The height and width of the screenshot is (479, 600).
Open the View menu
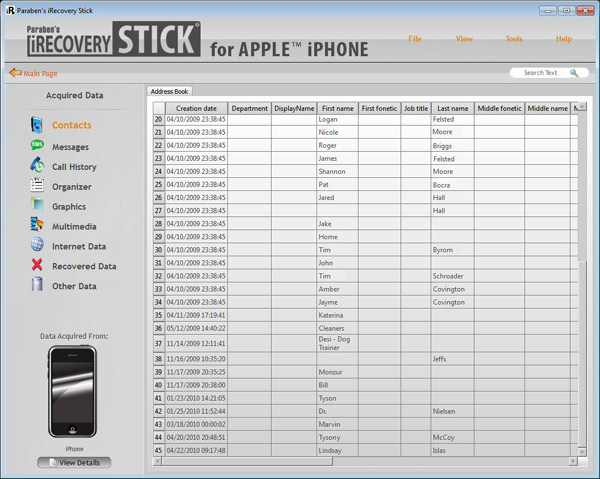pos(464,39)
